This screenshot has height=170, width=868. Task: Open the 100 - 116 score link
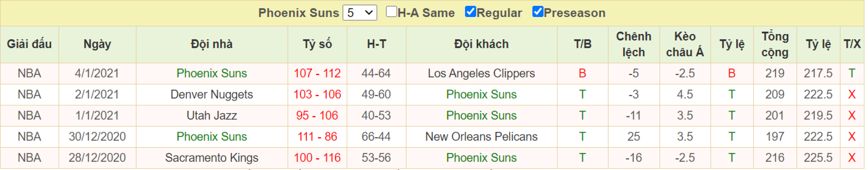(317, 158)
